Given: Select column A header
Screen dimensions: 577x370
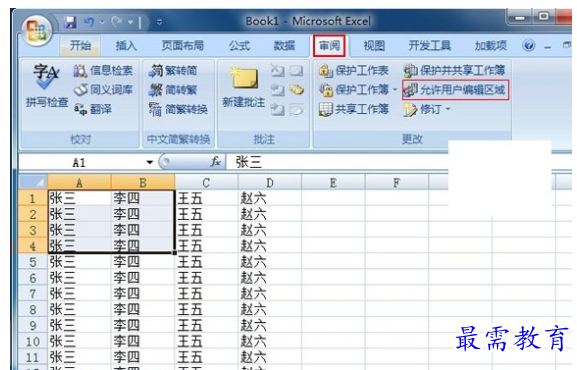Looking at the screenshot, I should coord(79,182).
